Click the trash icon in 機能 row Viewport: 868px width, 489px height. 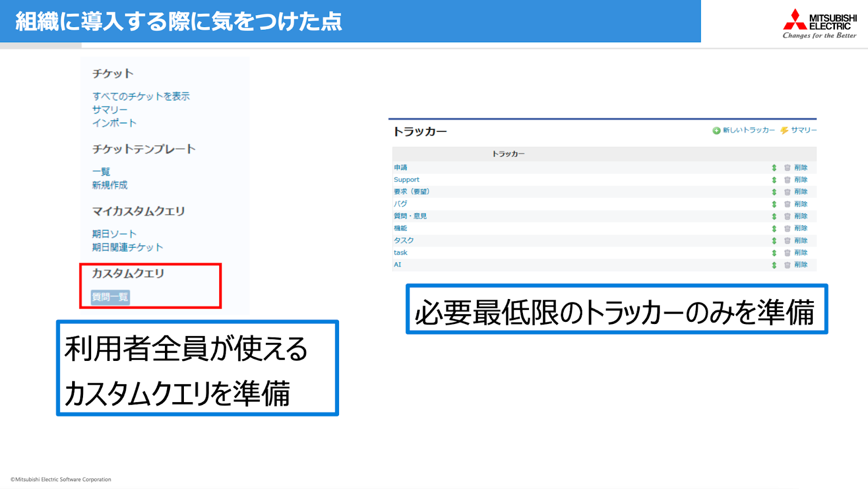[x=787, y=228]
